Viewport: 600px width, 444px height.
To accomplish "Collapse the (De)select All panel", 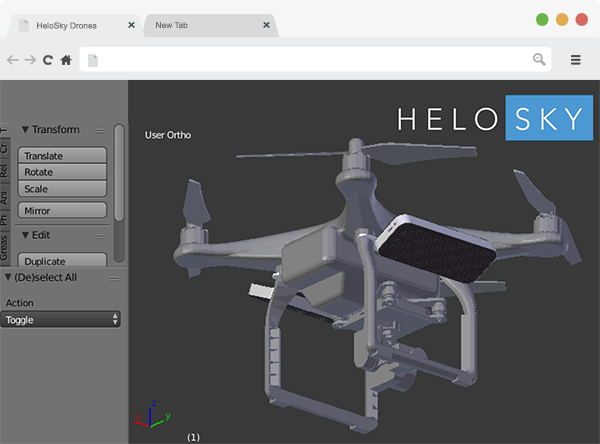I will (8, 277).
